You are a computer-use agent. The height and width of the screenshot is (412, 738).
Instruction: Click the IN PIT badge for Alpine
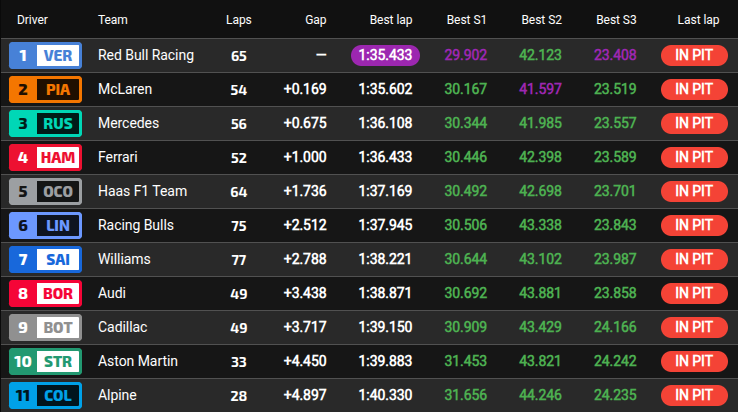[694, 395]
